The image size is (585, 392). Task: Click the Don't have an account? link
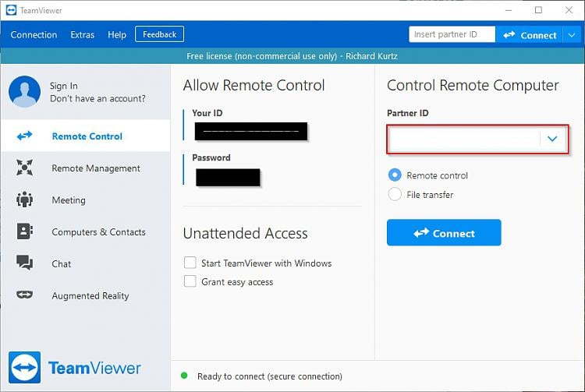pos(97,99)
